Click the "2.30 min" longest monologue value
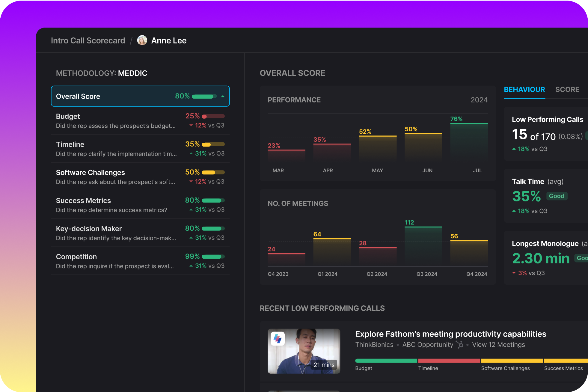Viewport: 588px width, 392px height. tap(541, 258)
